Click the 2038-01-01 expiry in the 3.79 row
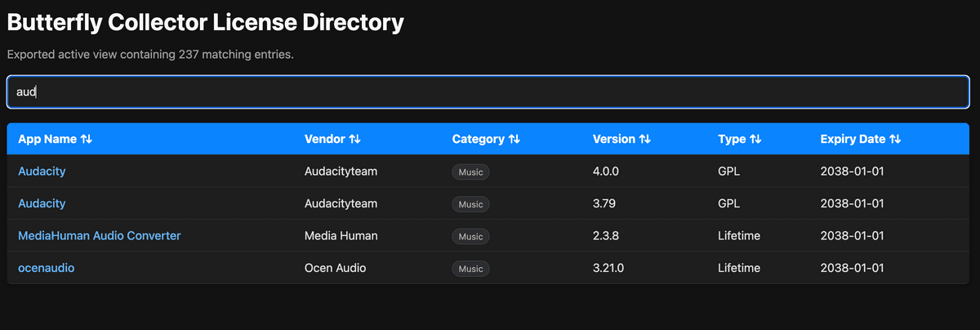This screenshot has height=330, width=980. click(853, 203)
